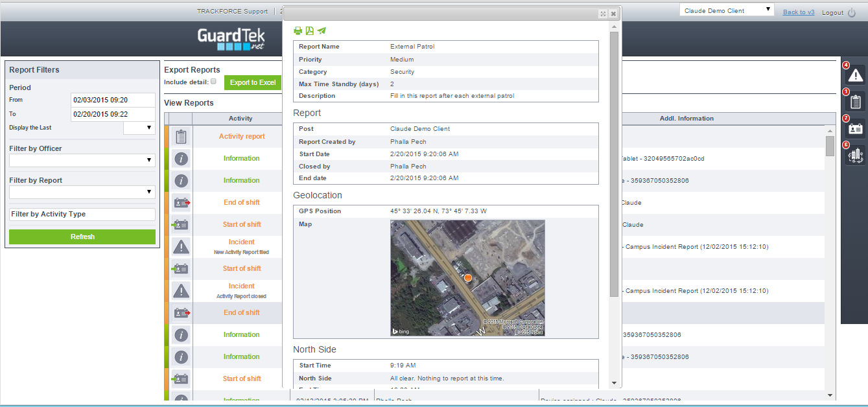Open incidents alert icon in right sidebar
Viewport: 868px width, 407px height.
[856, 75]
